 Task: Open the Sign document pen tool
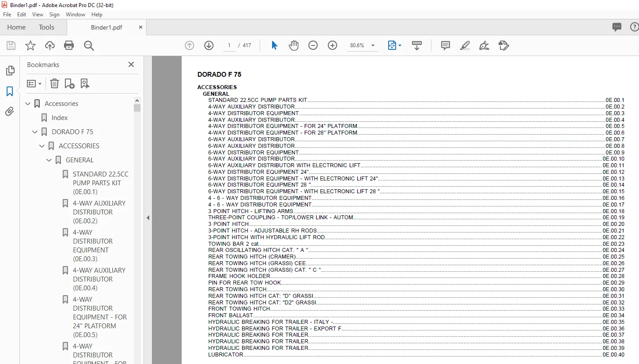(x=484, y=45)
